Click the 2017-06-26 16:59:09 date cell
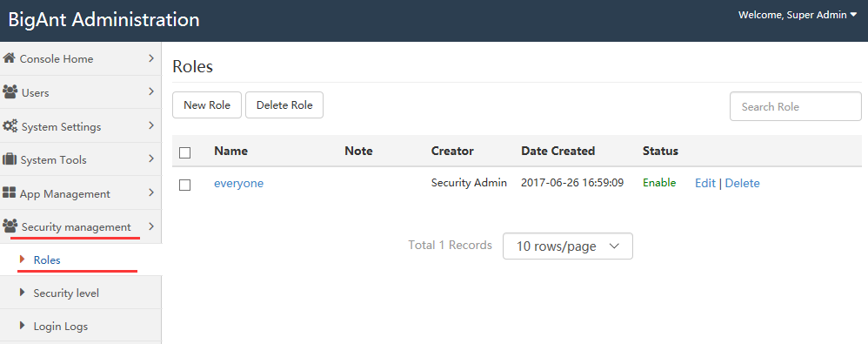This screenshot has height=344, width=868. coord(572,183)
